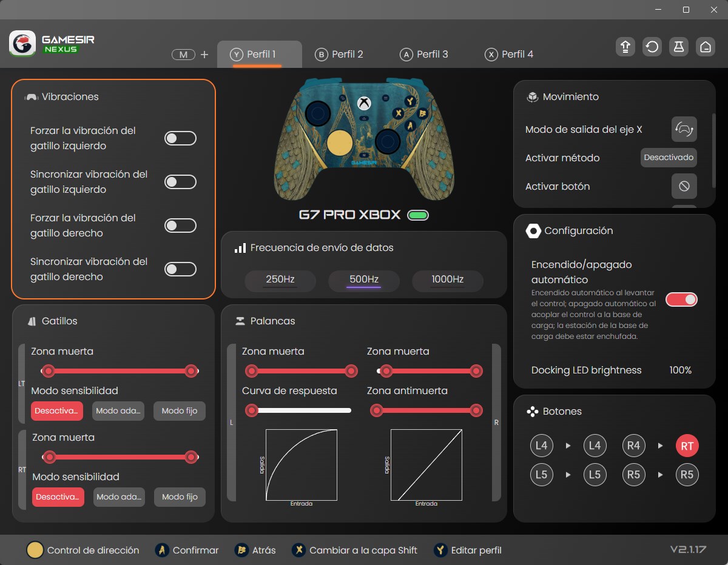Click the upload profile icon in top bar
Screen dimensions: 728x565
625,47
